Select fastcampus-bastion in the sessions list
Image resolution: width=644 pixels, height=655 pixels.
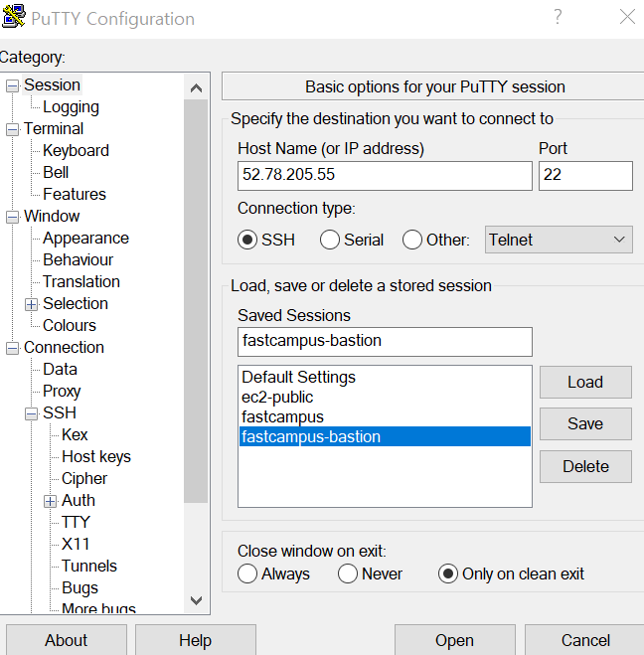coord(385,436)
